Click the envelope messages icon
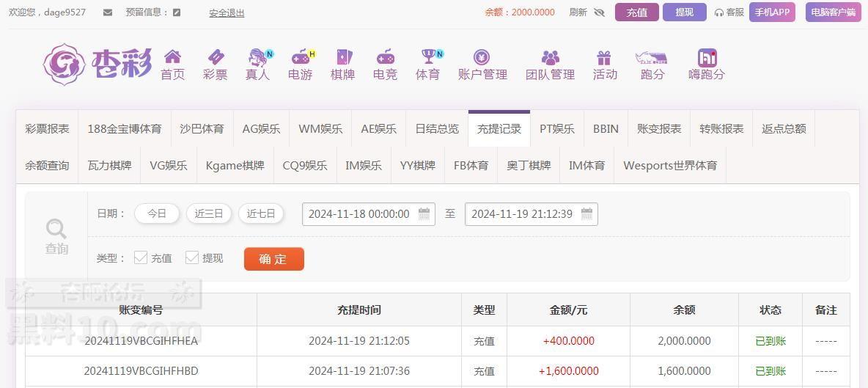 (x=108, y=12)
